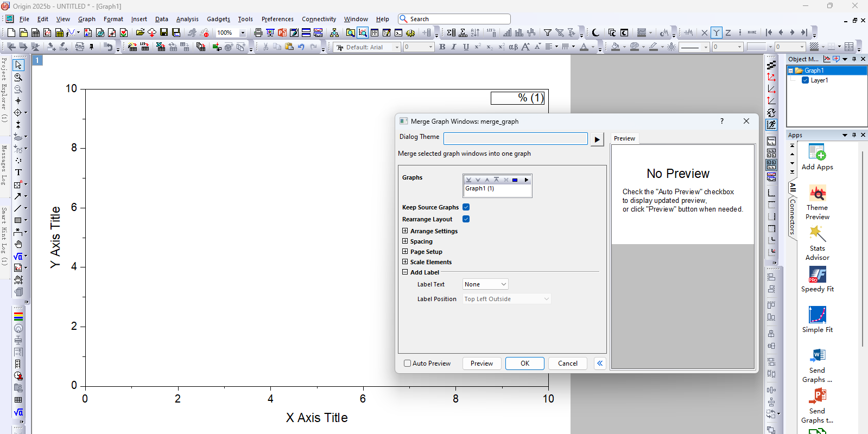Launch the Simple Fit app

coord(817,315)
